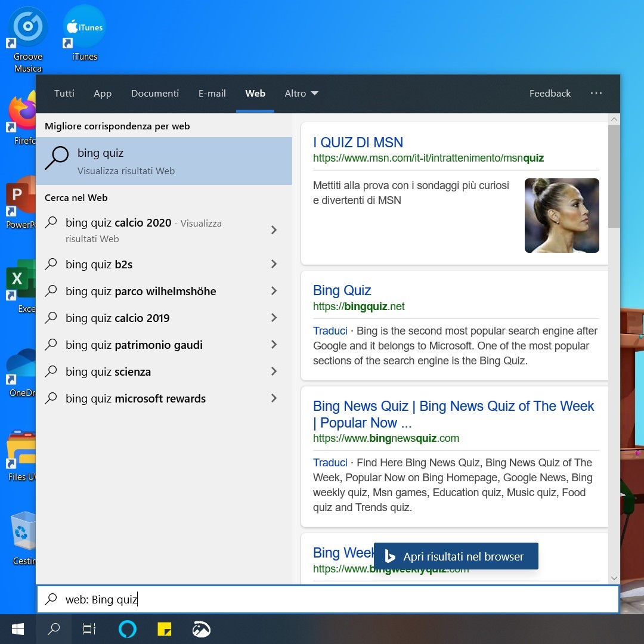
Task: Open the Files UWP desktop shortcut
Action: (x=21, y=455)
